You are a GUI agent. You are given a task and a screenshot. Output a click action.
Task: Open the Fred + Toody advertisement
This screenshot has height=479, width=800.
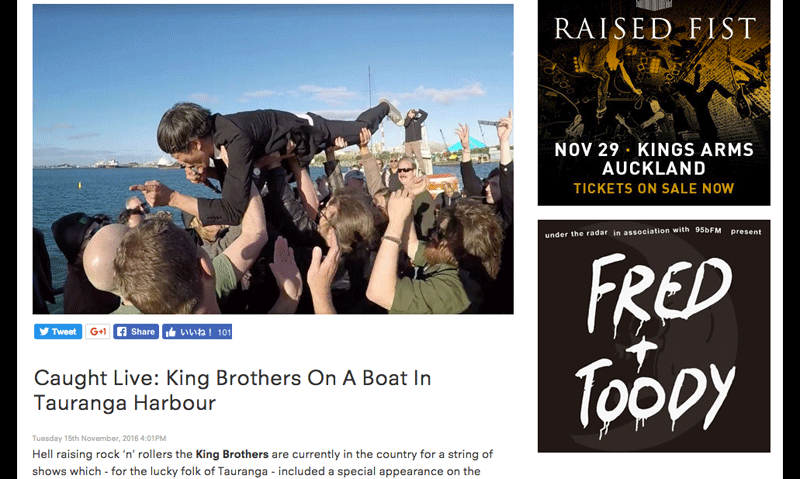(654, 336)
